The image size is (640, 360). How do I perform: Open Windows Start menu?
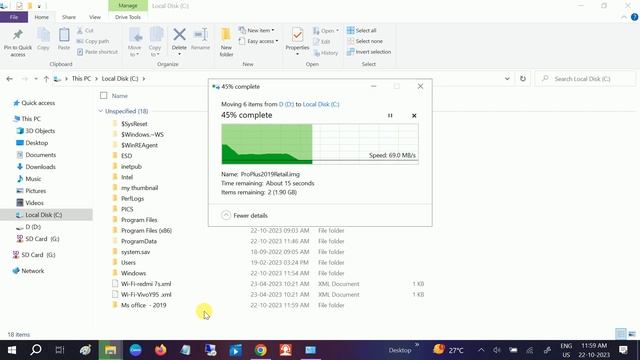click(12, 350)
